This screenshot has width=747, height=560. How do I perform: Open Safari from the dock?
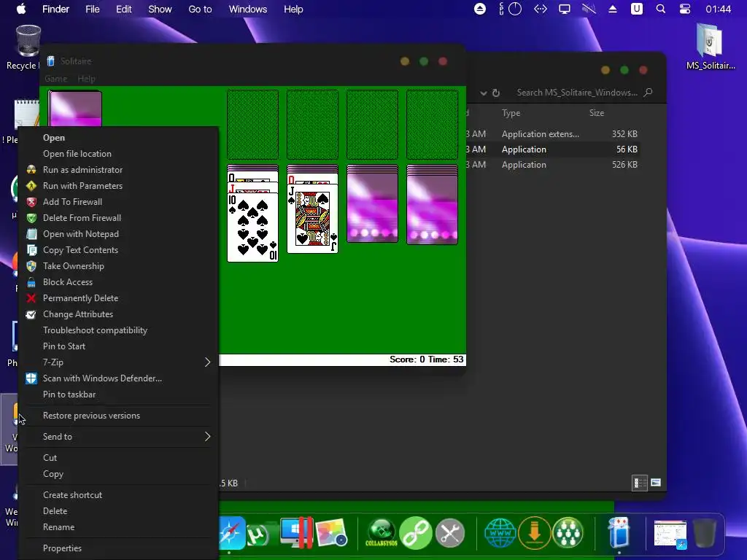(233, 533)
